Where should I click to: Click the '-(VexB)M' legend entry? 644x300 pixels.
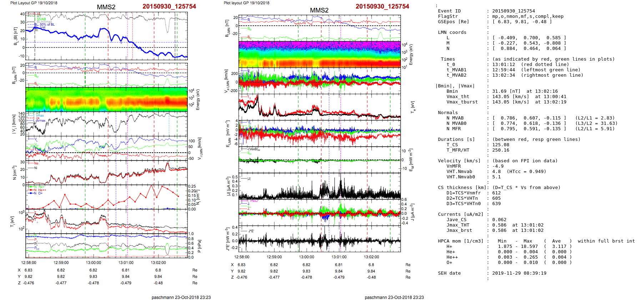254,149
